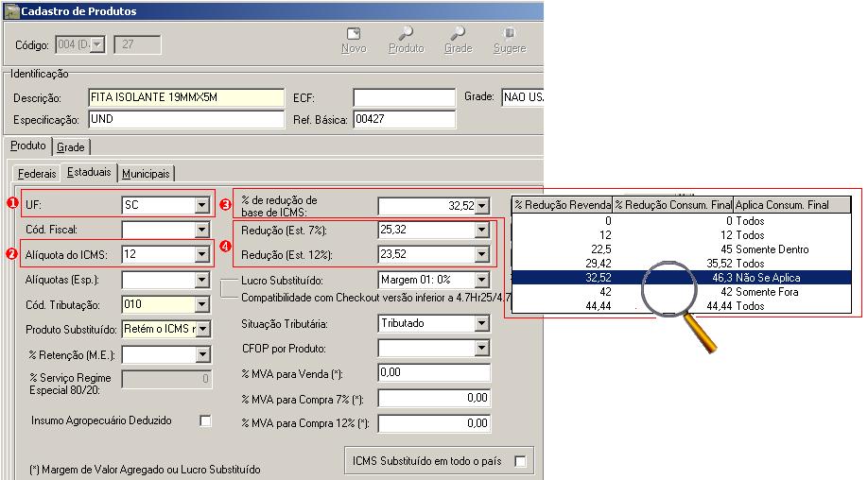
Task: Click the % Redução Consum. Final column header
Action: pos(673,205)
